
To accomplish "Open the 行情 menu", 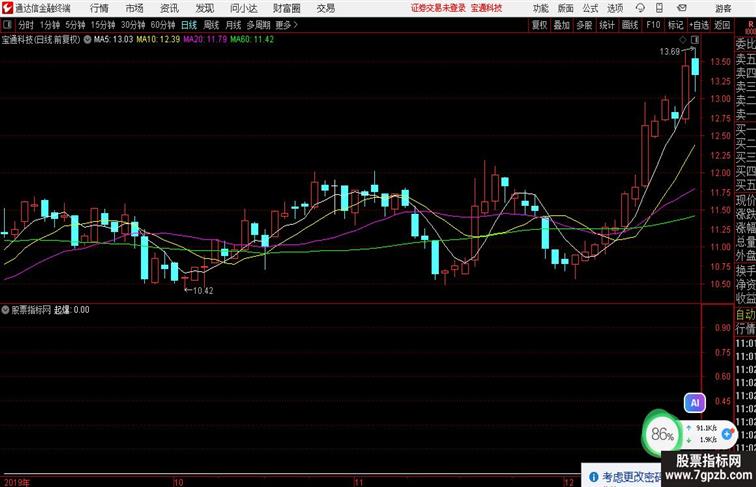I will click(99, 8).
